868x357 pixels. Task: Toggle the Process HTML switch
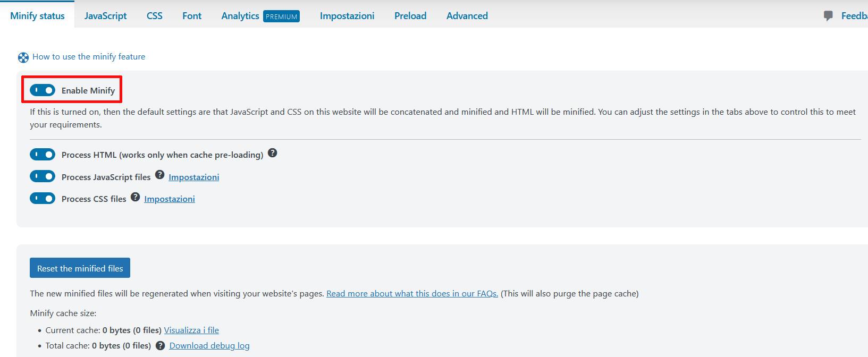click(43, 155)
